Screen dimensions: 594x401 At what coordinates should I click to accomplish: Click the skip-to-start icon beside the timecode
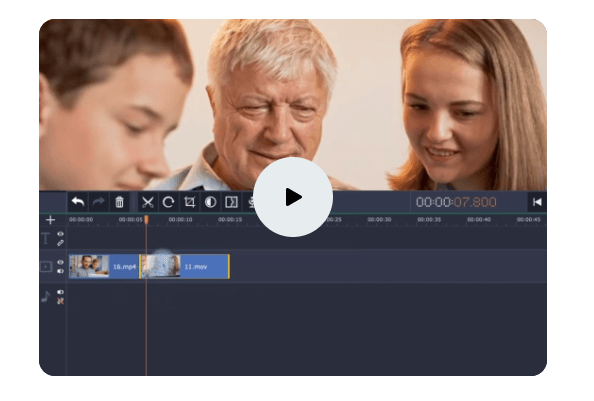(537, 202)
